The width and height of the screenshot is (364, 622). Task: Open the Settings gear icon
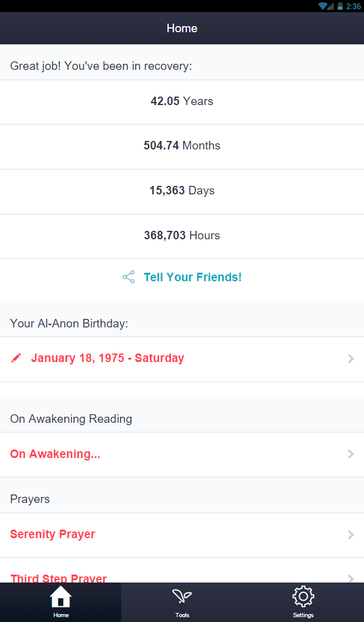(x=303, y=596)
